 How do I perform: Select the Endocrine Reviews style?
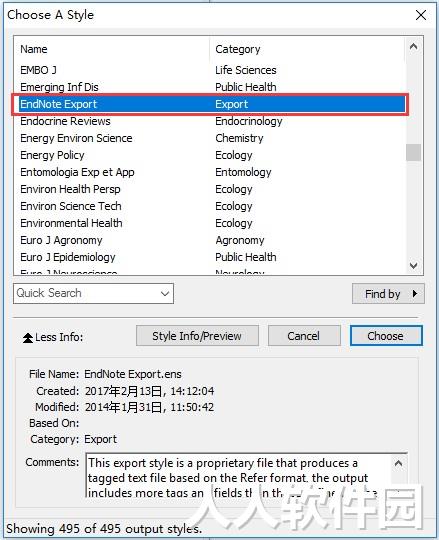[x=65, y=121]
